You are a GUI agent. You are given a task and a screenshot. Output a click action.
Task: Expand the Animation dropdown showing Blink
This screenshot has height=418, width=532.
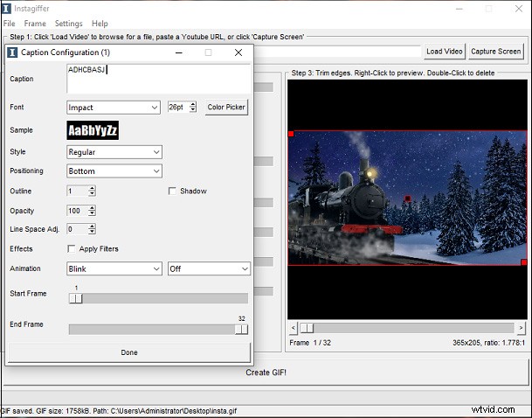click(114, 269)
